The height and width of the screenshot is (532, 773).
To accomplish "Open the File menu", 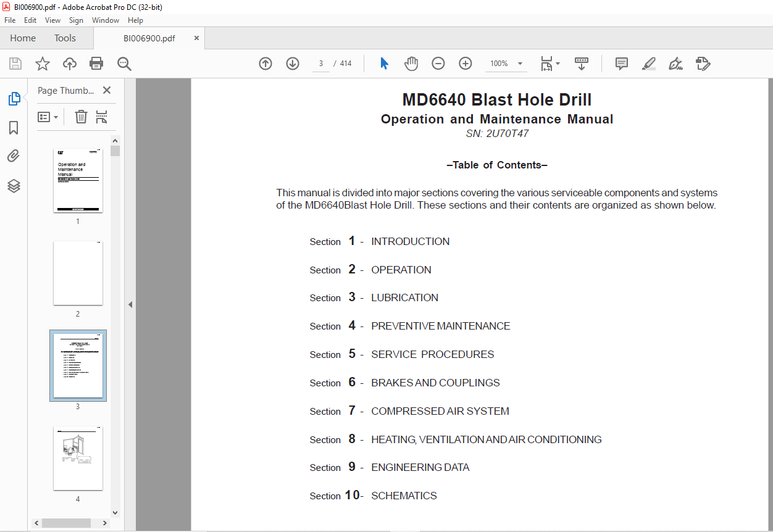I will (10, 20).
